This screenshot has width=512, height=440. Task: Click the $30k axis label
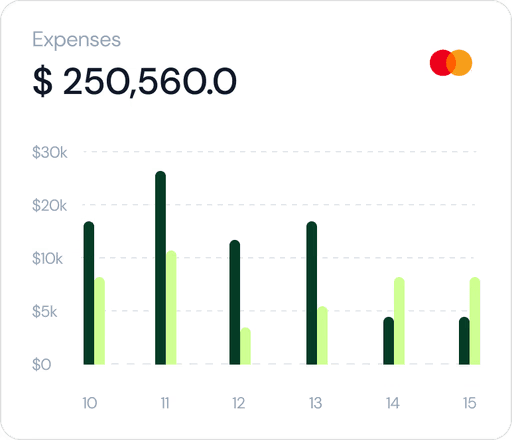[50, 152]
